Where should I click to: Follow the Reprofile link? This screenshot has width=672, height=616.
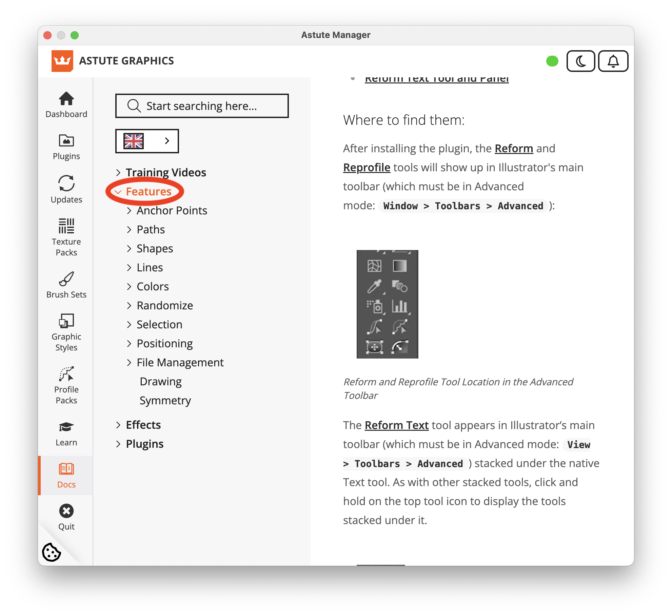coord(367,168)
